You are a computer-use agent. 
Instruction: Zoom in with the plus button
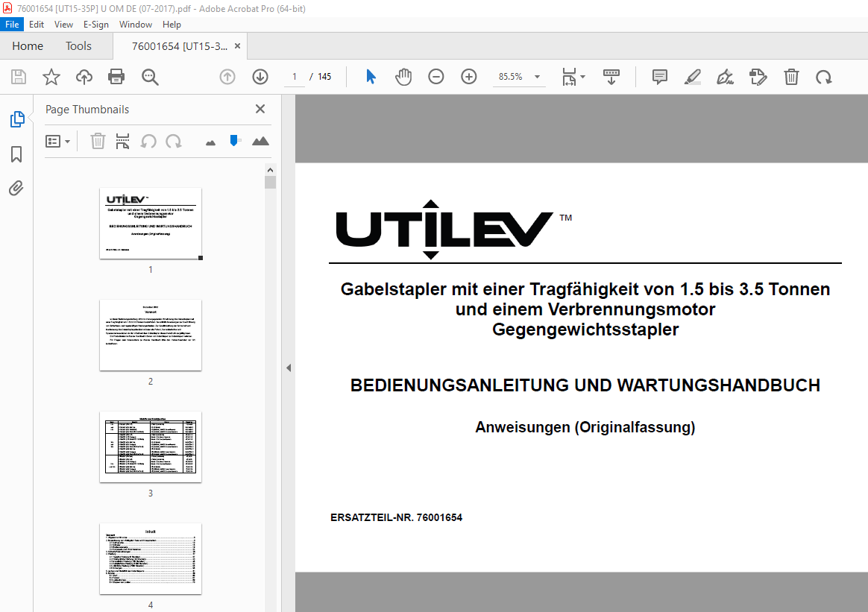coord(469,77)
